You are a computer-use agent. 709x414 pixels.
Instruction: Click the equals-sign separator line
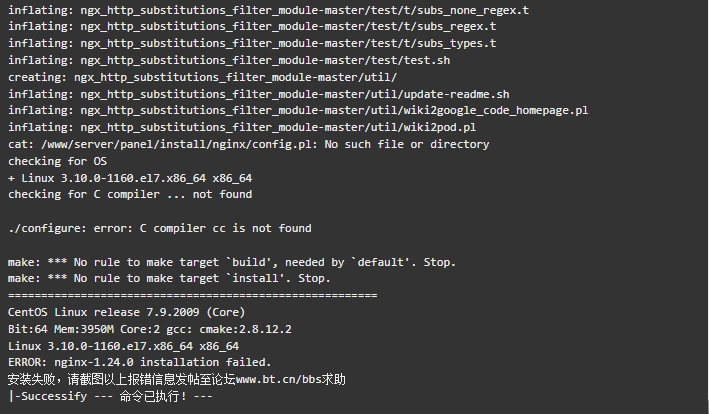[193, 296]
